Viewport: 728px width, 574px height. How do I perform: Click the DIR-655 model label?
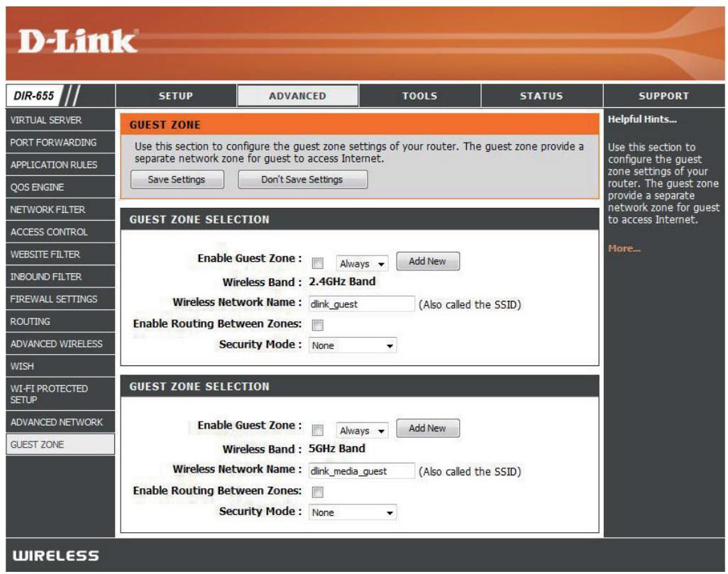(34, 96)
